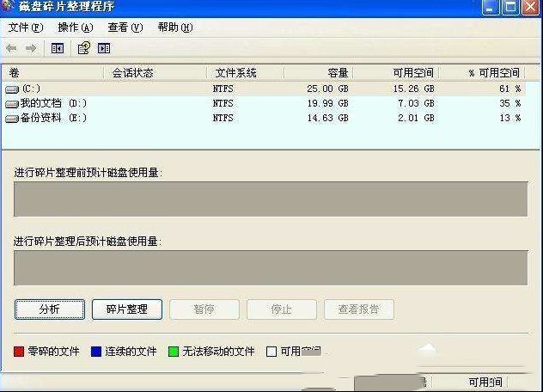Open the 查看(V) menu

click(125, 28)
